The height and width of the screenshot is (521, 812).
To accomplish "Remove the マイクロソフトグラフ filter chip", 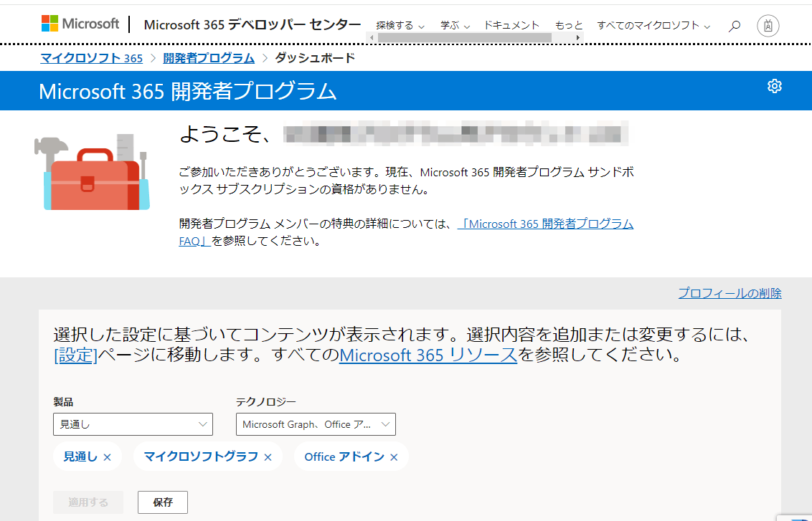I will coord(268,457).
